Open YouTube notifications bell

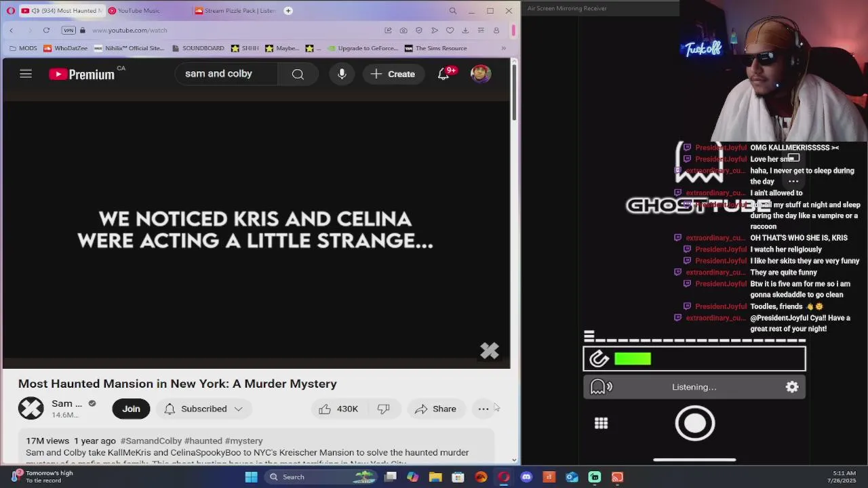pos(443,74)
